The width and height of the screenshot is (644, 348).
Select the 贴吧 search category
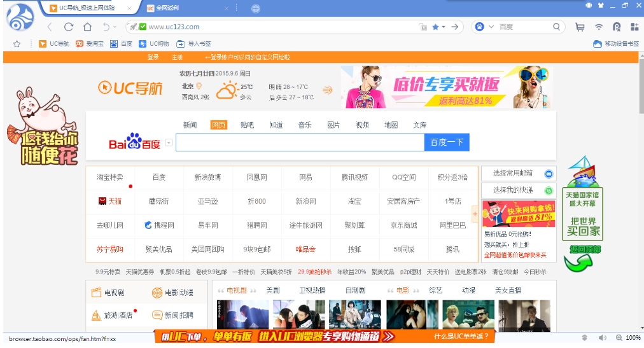click(x=247, y=125)
